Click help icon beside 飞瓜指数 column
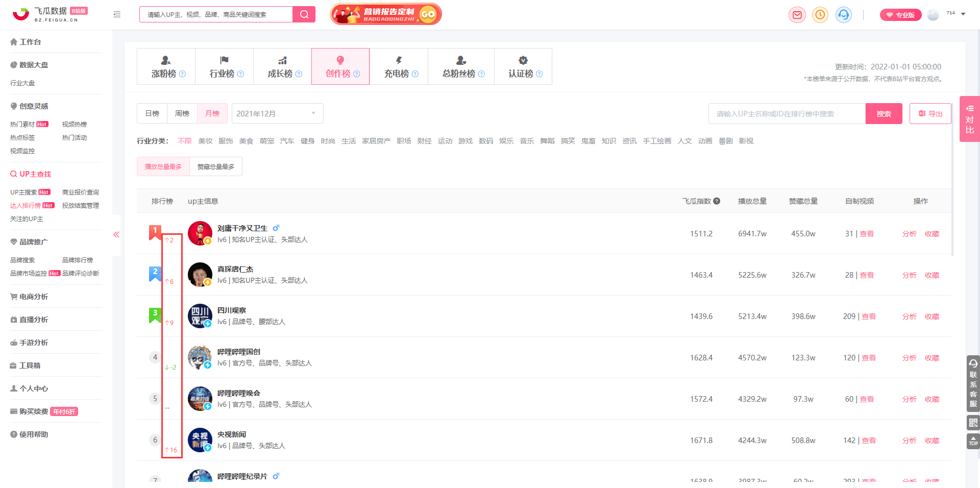 717,201
